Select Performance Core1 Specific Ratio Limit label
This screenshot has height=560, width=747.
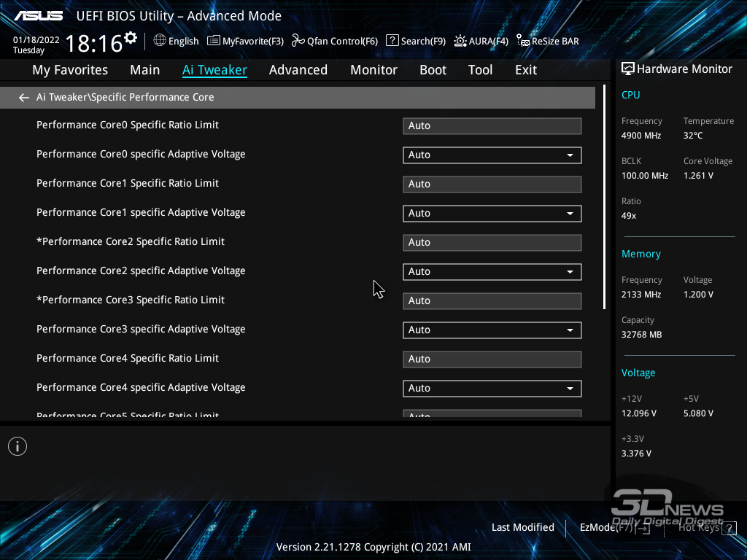(x=128, y=183)
